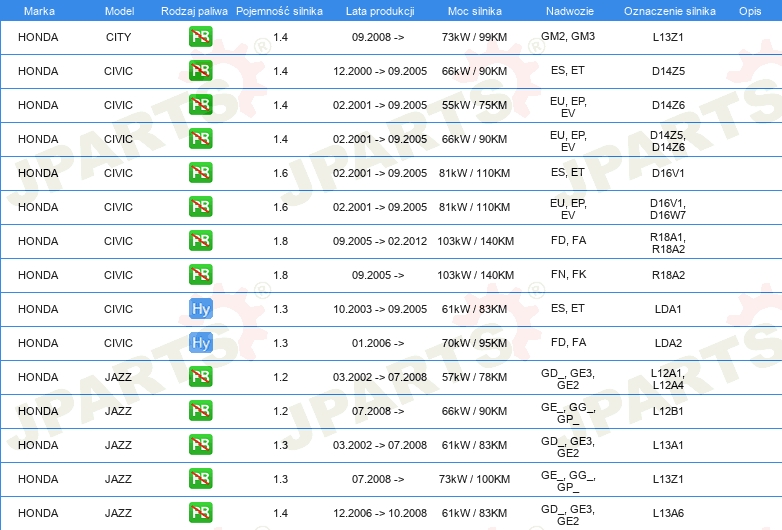
Task: Click L13Z1 engine code in JAZZ row
Action: pyautogui.click(x=668, y=479)
